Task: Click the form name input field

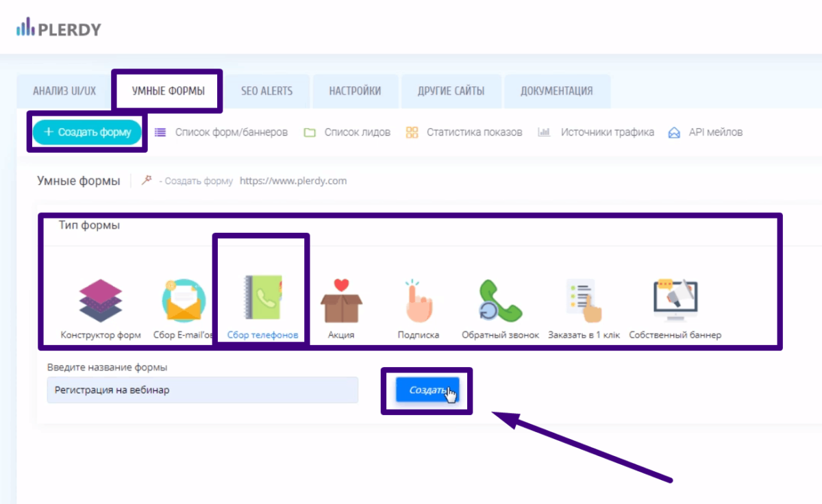Action: [202, 390]
